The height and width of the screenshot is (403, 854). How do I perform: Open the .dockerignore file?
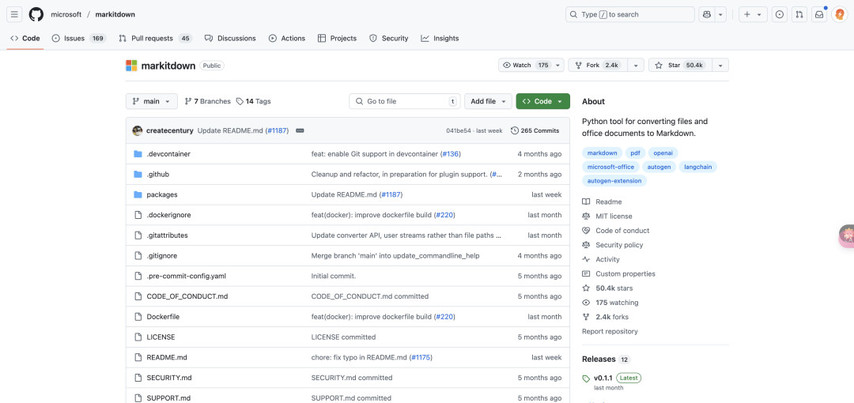[169, 215]
